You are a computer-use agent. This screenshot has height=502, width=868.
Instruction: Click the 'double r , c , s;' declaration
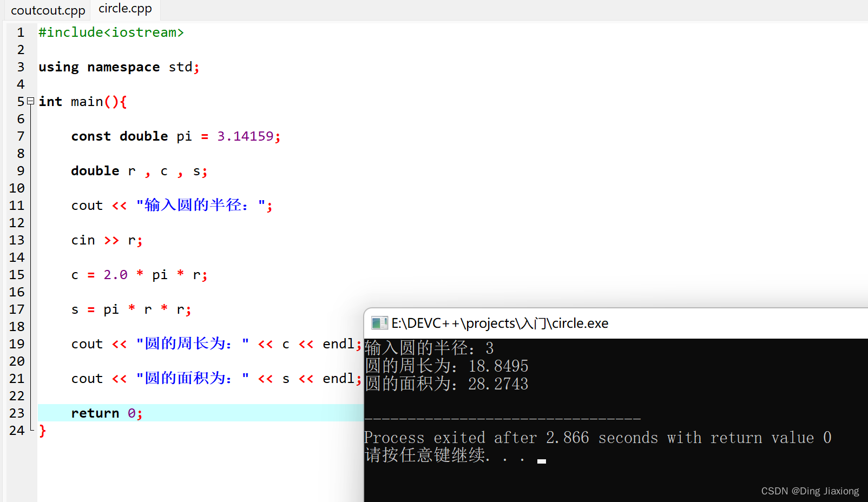click(x=139, y=171)
